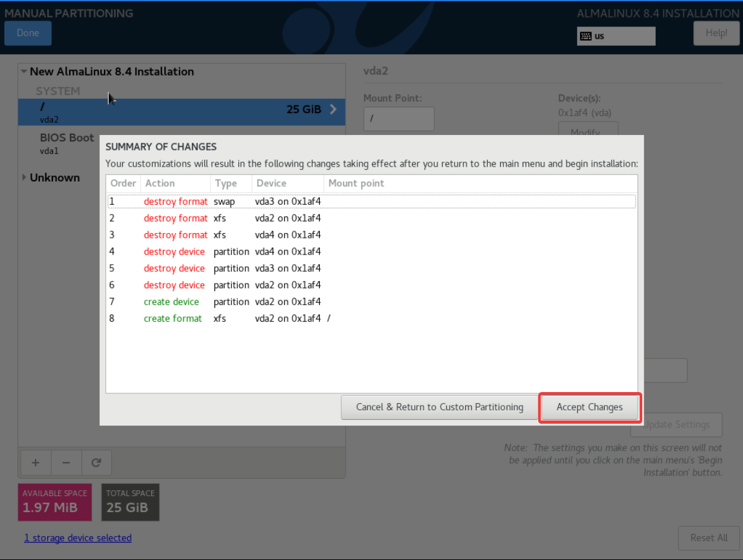743x560 pixels.
Task: Click the TOTAL SPACE 25 GiB box
Action: 131,503
